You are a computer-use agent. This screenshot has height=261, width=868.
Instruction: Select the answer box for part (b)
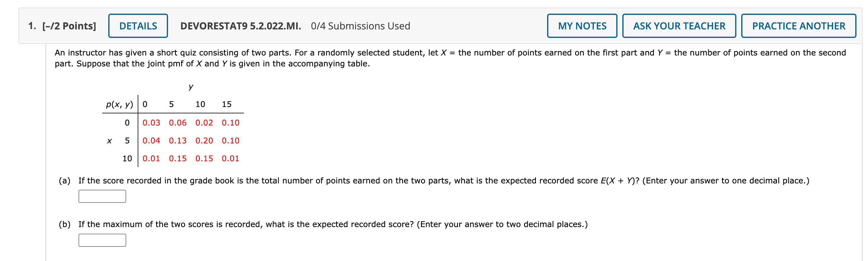(102, 240)
